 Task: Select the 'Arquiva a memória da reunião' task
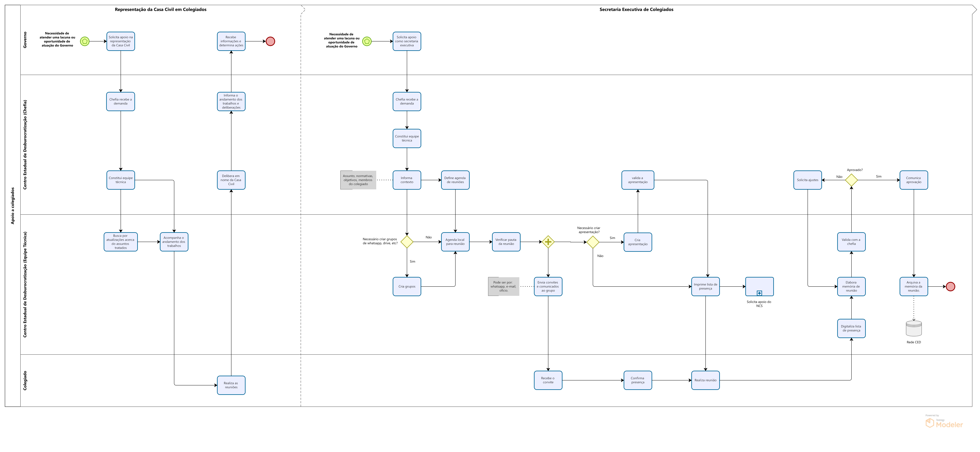click(914, 287)
